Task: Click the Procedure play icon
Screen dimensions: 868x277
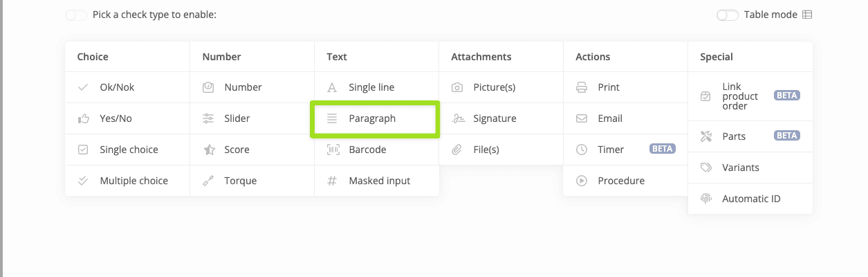Action: click(582, 181)
